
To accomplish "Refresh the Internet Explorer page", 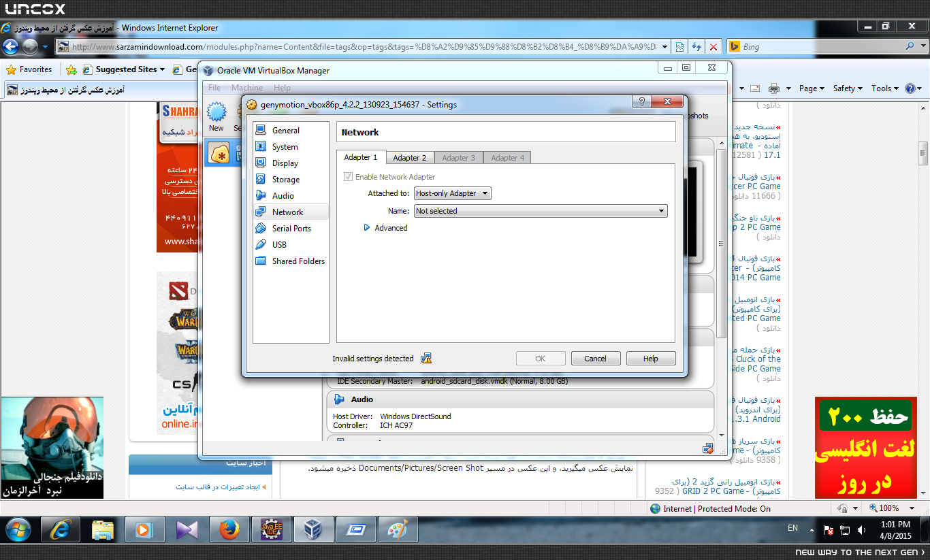I will (696, 46).
